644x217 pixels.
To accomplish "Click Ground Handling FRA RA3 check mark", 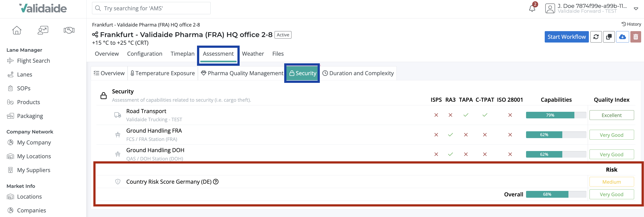I will 450,135.
